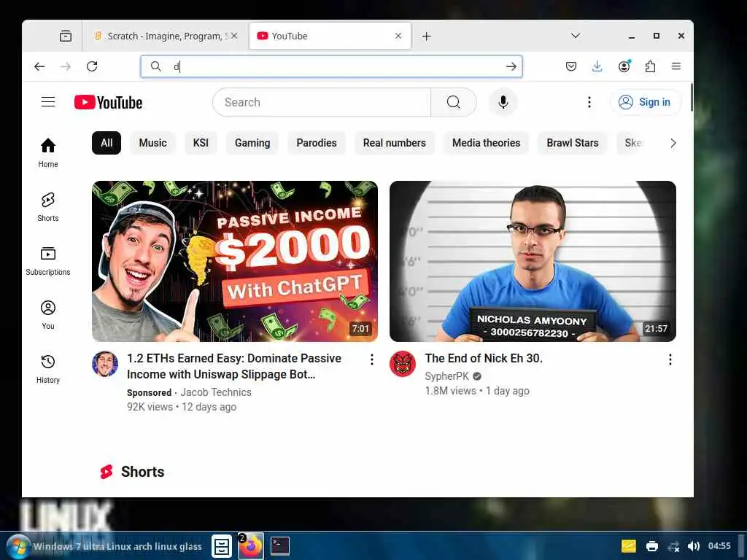Open browser extensions puzzle icon
Viewport: 747px width, 560px height.
click(650, 66)
